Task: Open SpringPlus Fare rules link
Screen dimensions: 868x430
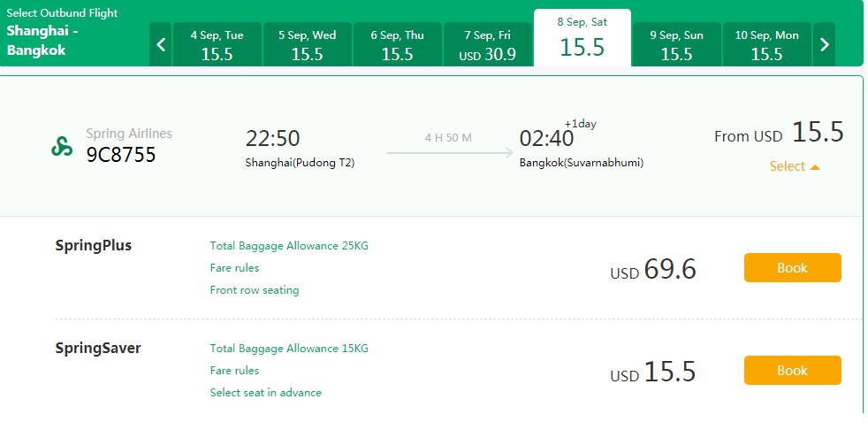Action: (235, 267)
